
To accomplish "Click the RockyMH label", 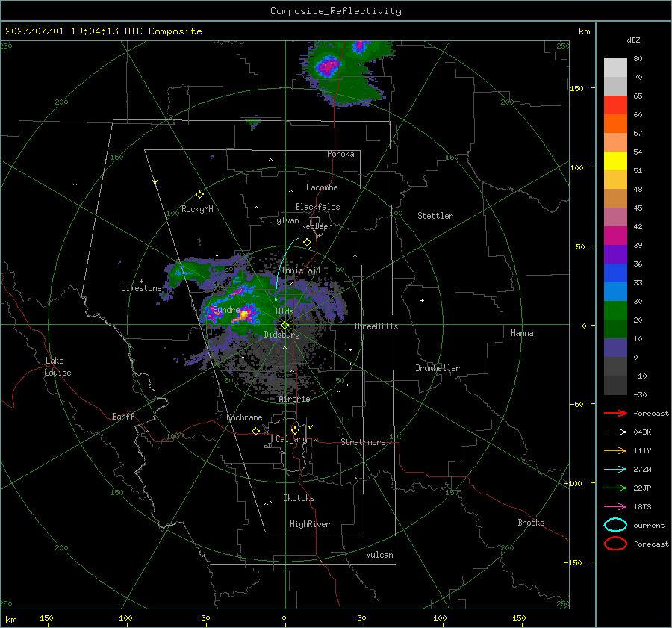I will pos(197,209).
